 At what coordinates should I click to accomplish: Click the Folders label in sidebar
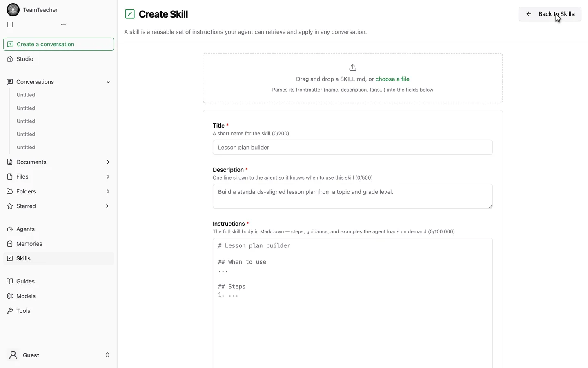(26, 191)
